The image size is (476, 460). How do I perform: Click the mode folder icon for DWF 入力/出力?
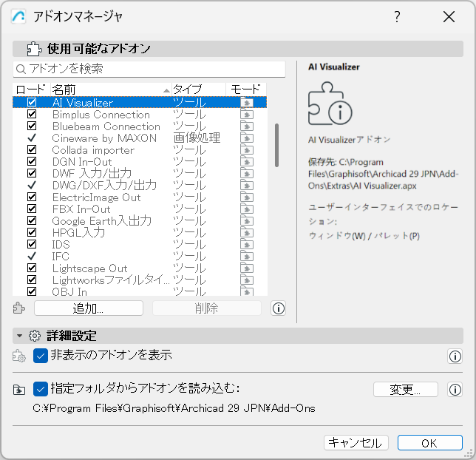[247, 174]
